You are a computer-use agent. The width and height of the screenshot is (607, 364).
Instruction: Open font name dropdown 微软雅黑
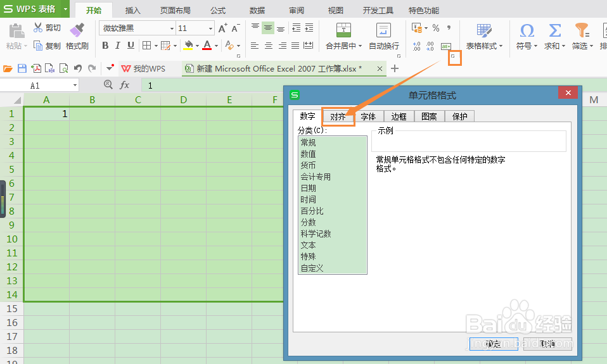(172, 28)
